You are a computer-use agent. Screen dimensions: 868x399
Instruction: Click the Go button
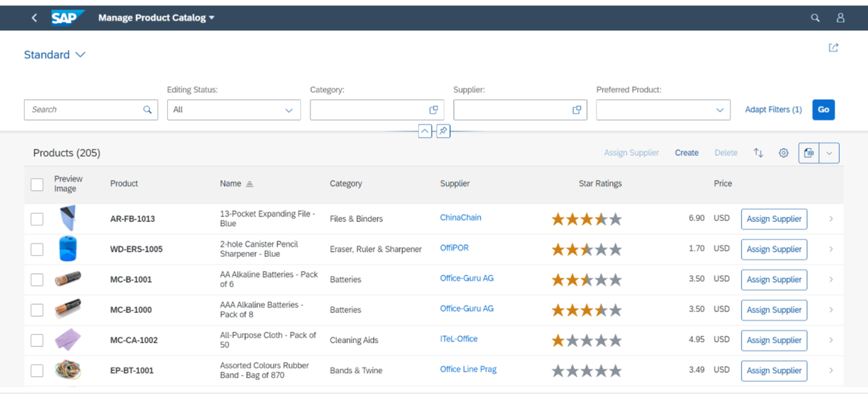[823, 110]
